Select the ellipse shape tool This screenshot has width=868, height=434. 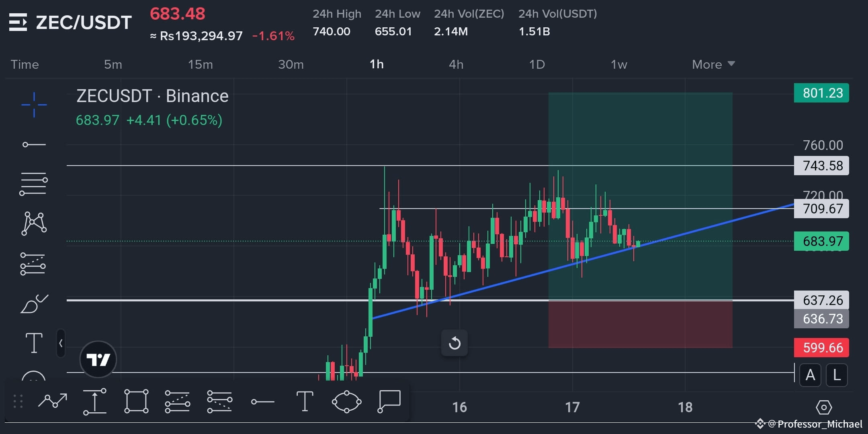coord(346,401)
